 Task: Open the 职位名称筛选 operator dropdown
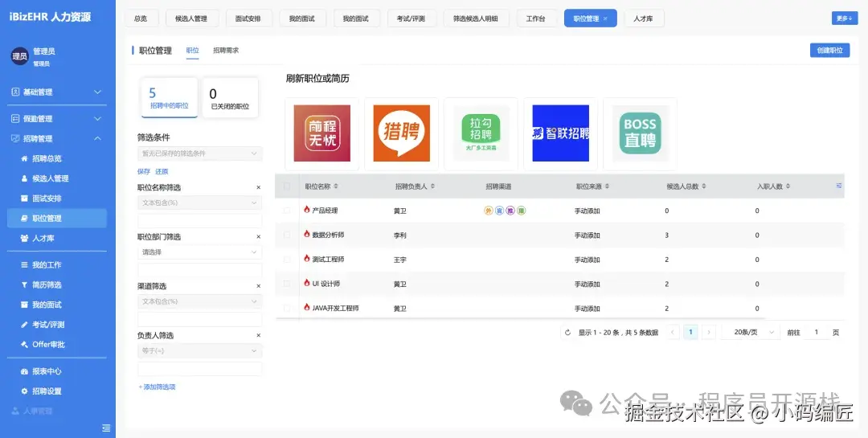coord(200,203)
